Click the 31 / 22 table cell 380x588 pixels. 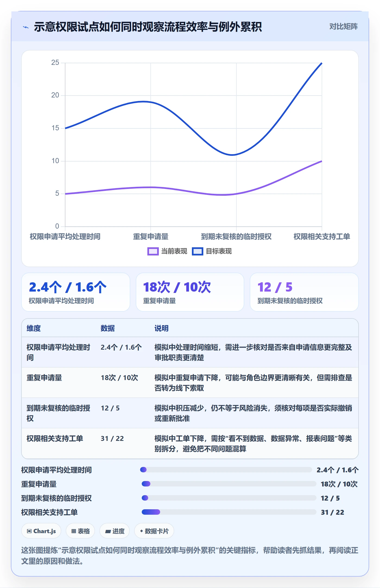112,438
